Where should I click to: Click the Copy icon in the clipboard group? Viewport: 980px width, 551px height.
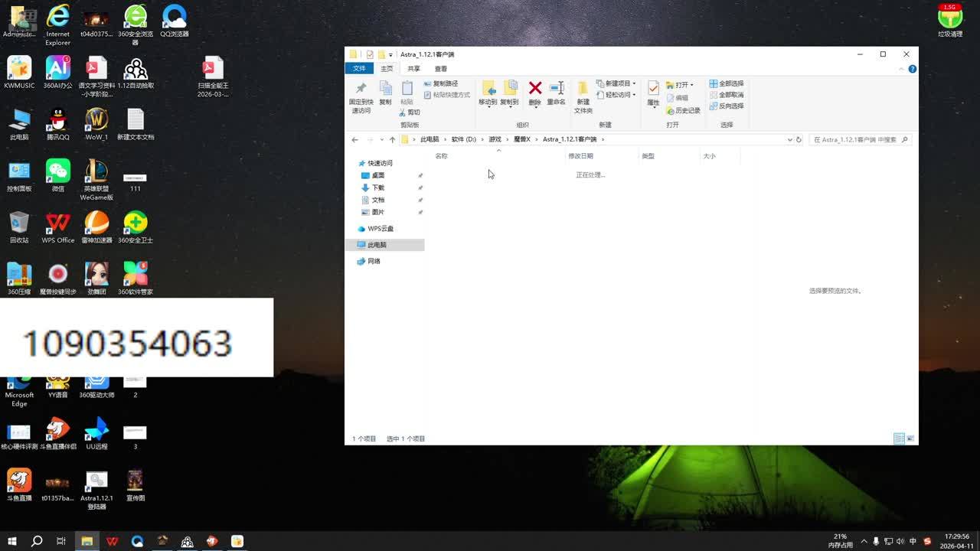[385, 93]
